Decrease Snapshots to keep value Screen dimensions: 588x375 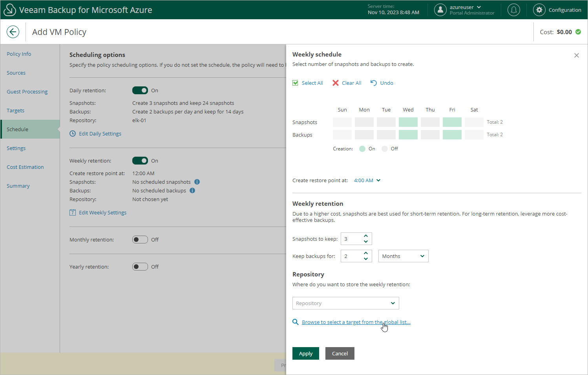click(x=366, y=241)
